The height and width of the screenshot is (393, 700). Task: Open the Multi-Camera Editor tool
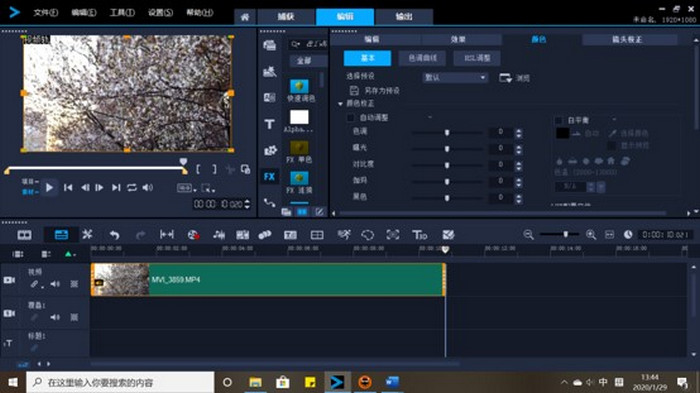click(317, 235)
